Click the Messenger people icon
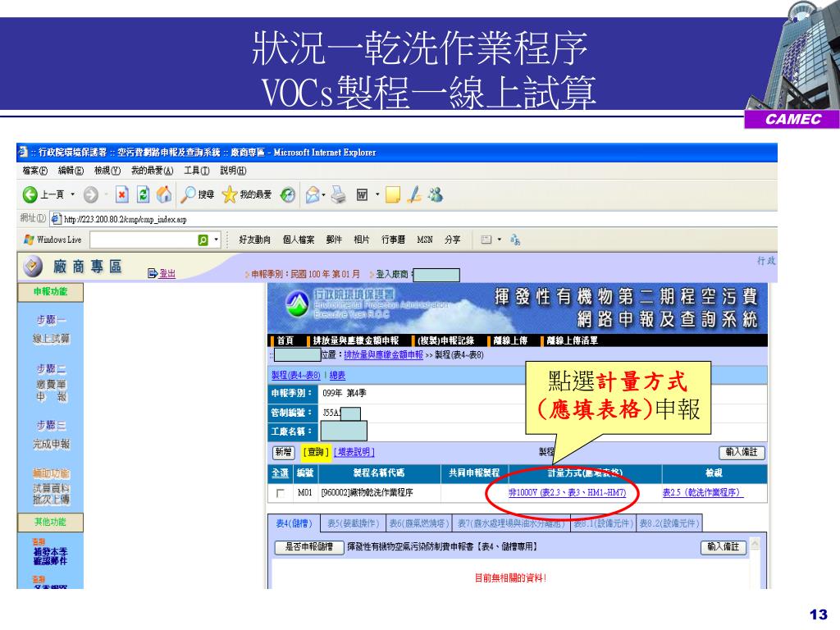Viewport: 840px width, 630px height. (x=436, y=194)
